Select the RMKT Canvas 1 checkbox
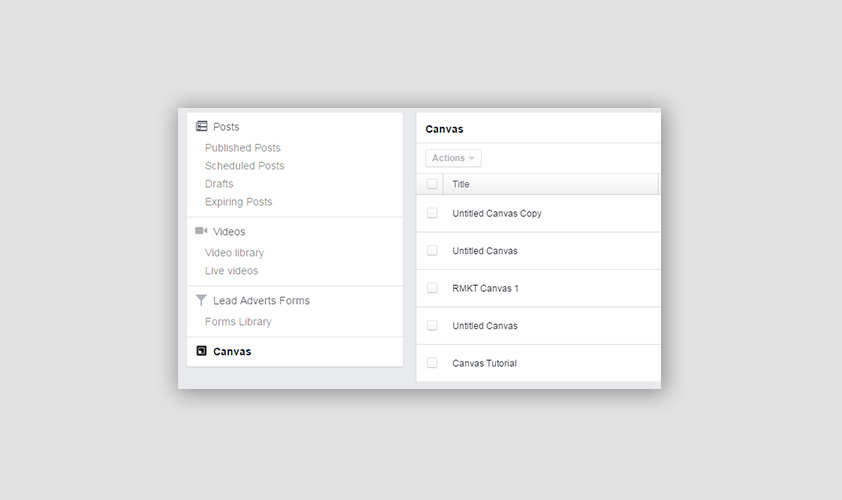The width and height of the screenshot is (842, 500). coord(432,288)
